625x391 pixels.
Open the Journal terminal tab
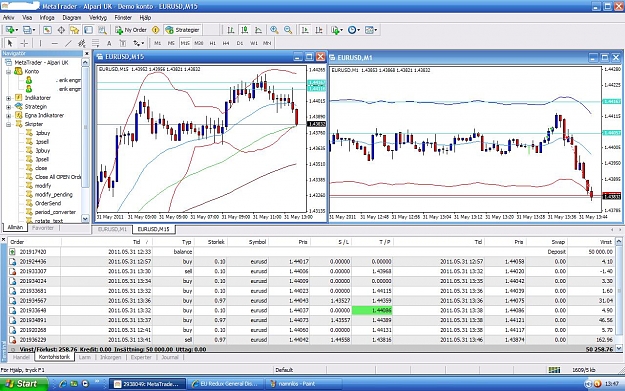pos(170,357)
